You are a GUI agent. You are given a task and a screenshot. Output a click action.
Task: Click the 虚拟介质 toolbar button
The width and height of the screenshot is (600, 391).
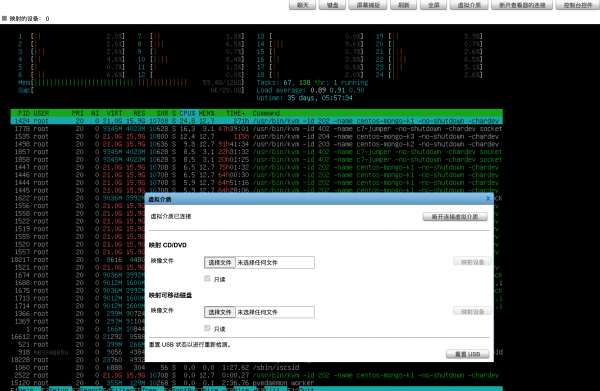(x=469, y=5)
